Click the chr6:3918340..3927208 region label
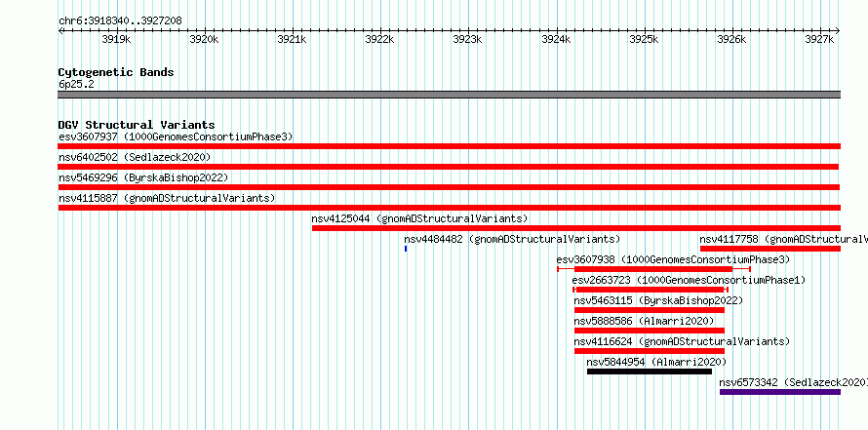The width and height of the screenshot is (868, 430). point(120,21)
